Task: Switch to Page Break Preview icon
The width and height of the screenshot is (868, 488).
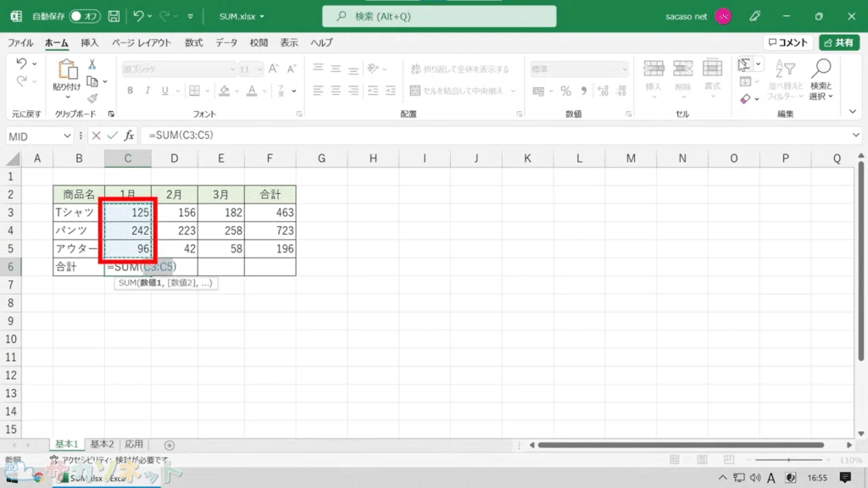Action: (729, 460)
